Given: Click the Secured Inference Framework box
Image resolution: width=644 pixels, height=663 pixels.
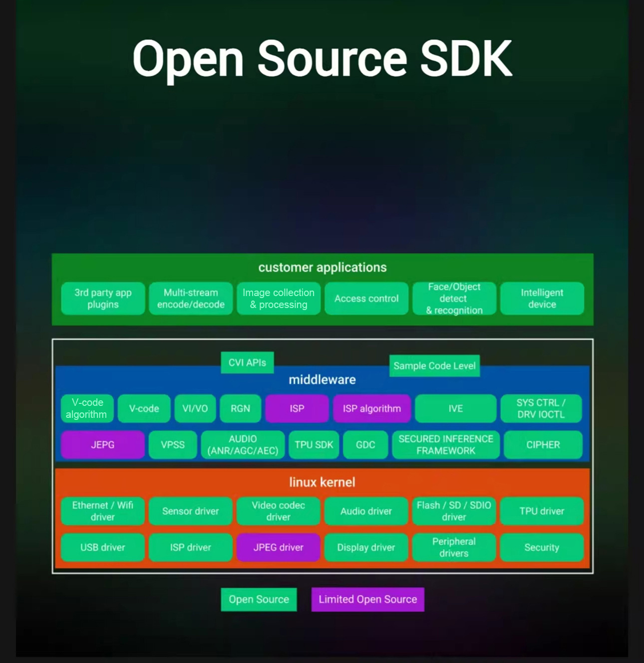Looking at the screenshot, I should pos(446,445).
